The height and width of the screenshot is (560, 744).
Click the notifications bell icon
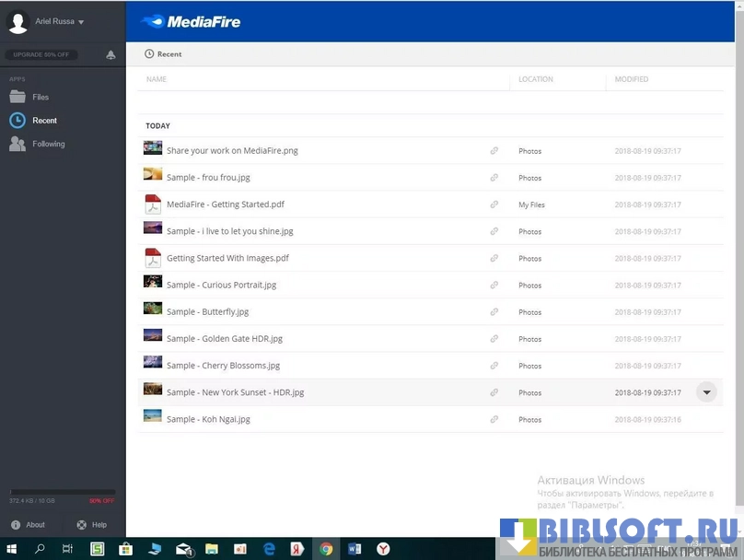click(x=110, y=55)
